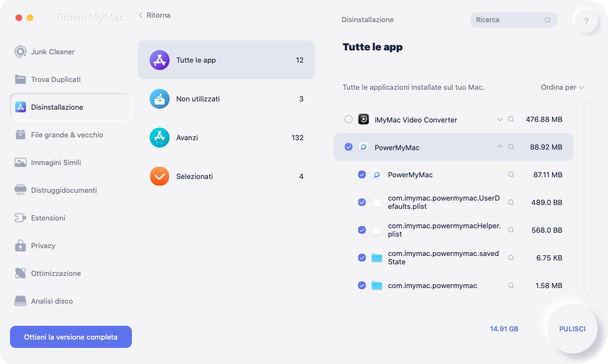Click the Immagini Simili picture icon
This screenshot has height=364, width=608.
tap(20, 162)
